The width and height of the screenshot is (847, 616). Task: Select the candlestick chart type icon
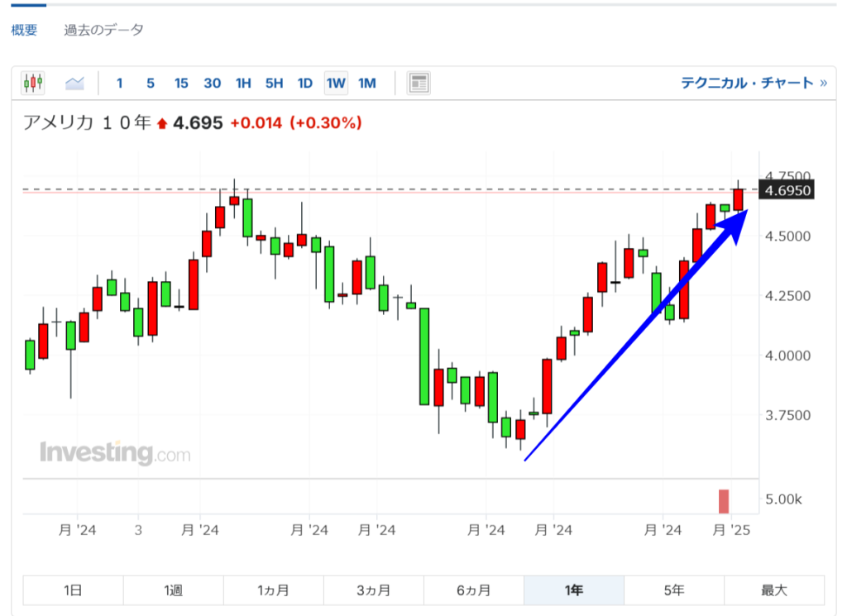[33, 84]
